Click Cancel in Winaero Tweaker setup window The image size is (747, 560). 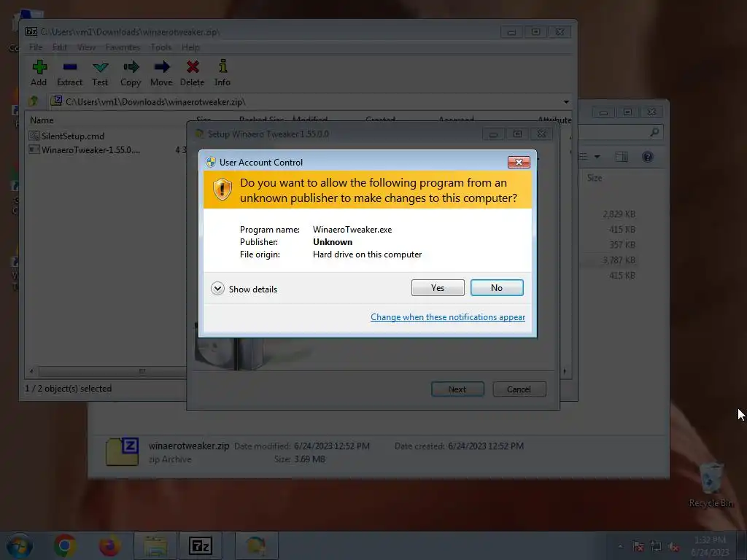pos(519,389)
